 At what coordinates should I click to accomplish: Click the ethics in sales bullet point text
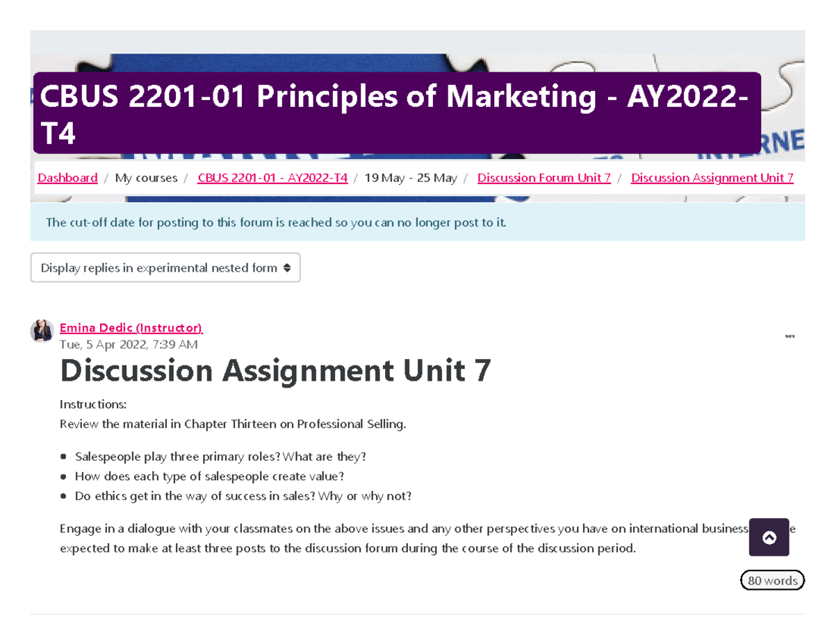tap(243, 495)
